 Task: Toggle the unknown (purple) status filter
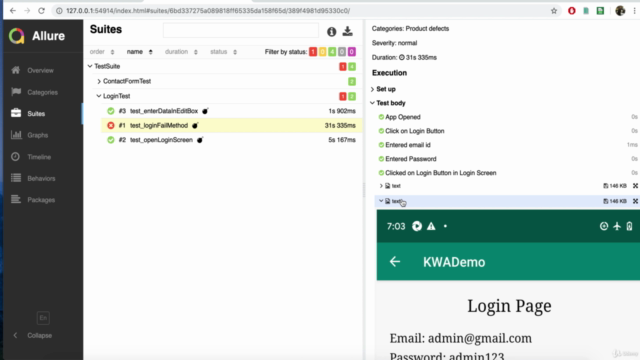coord(351,52)
